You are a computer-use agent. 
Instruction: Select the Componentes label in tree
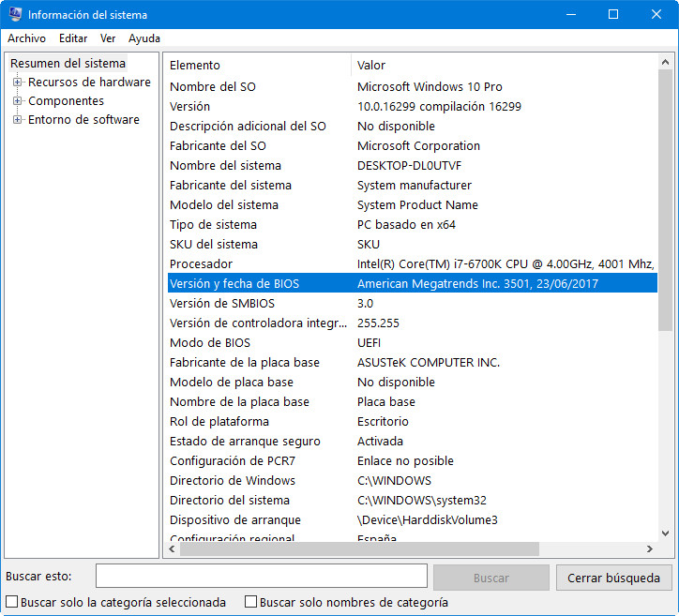[x=67, y=101]
